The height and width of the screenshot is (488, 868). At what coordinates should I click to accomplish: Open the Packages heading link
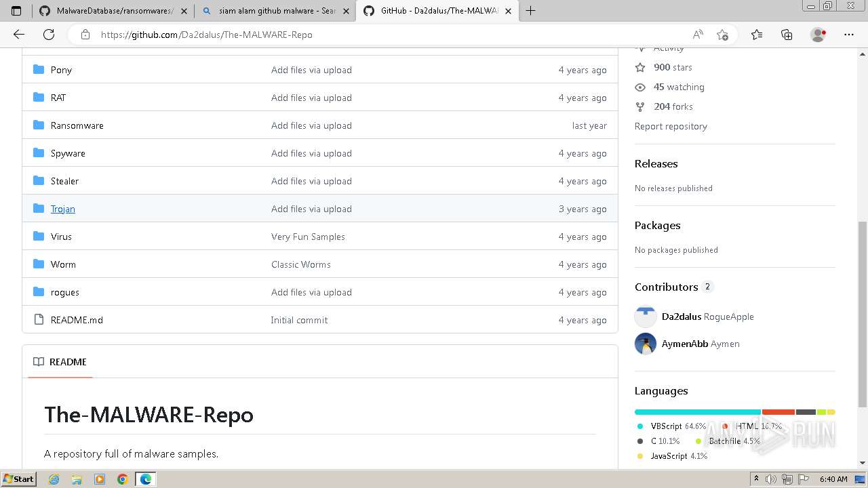tap(657, 225)
